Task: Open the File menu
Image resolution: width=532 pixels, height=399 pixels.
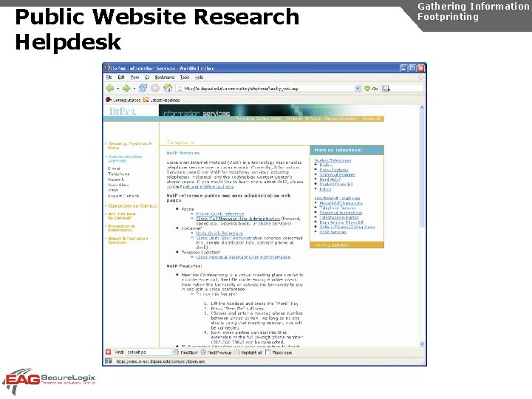Action: click(109, 78)
